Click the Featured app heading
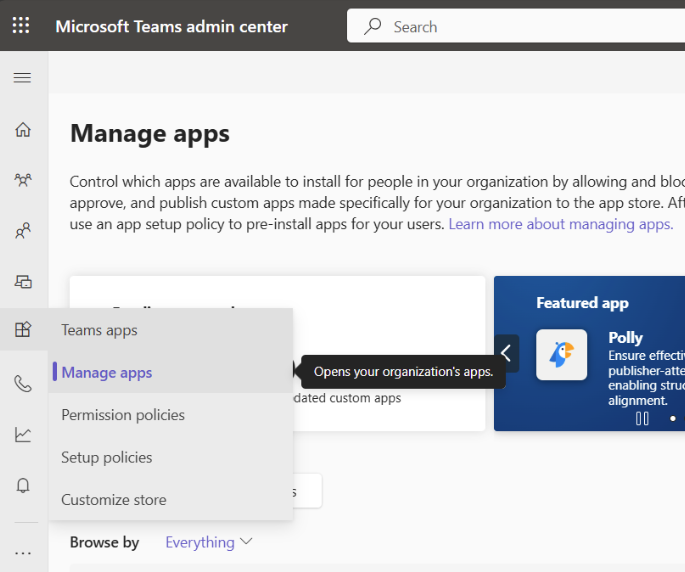This screenshot has width=685, height=572. [x=582, y=302]
